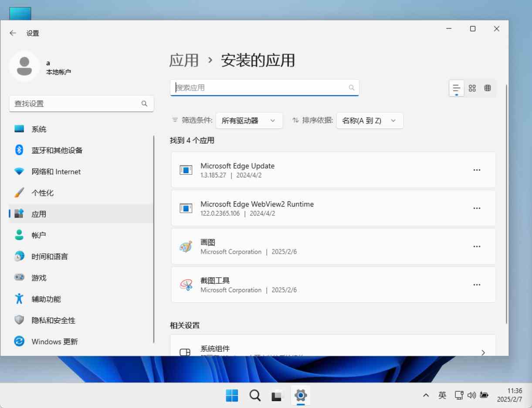Image resolution: width=532 pixels, height=408 pixels.
Task: Click the 本地帐户 account label
Action: [x=58, y=72]
